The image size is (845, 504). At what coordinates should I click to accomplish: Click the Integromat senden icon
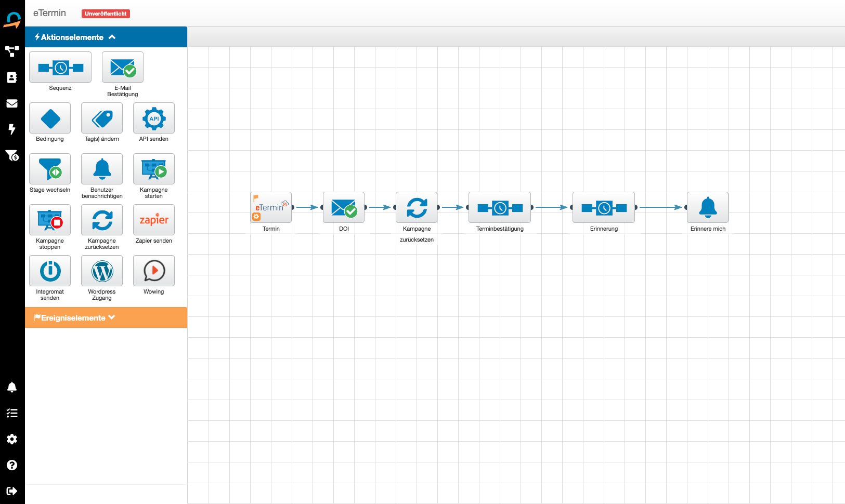(x=50, y=271)
